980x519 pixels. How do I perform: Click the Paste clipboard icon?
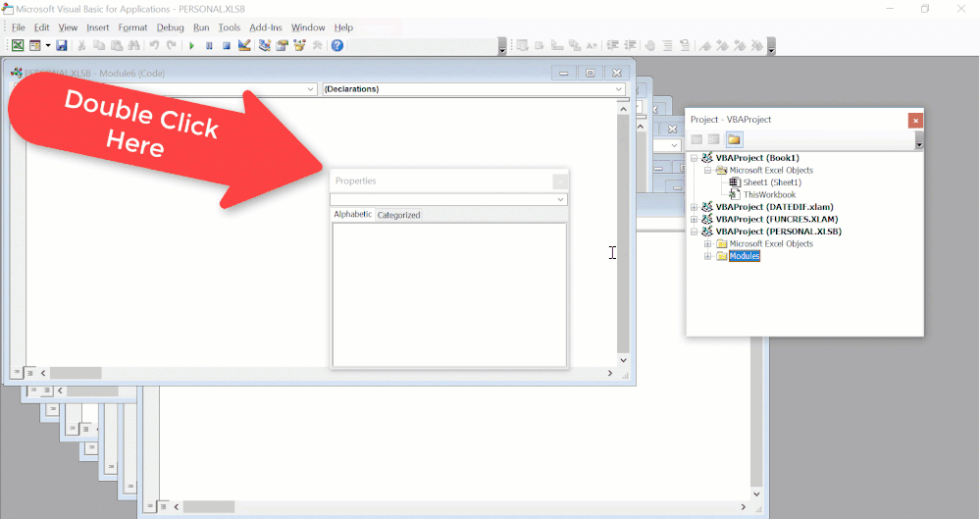(117, 46)
